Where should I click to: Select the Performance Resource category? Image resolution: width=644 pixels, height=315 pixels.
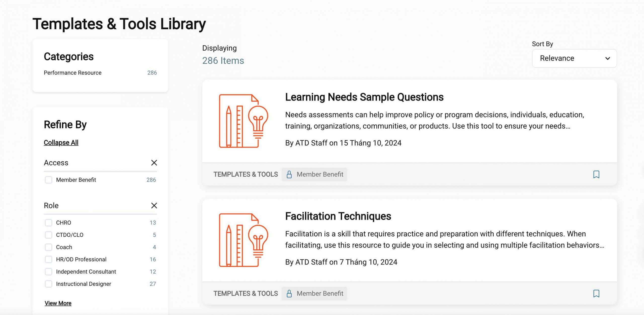click(x=72, y=73)
